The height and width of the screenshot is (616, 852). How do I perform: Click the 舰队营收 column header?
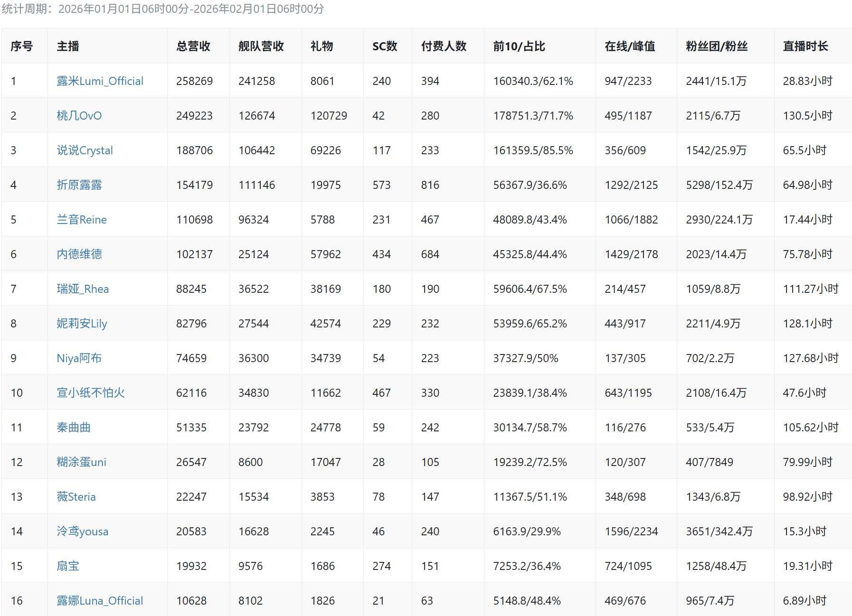[261, 46]
